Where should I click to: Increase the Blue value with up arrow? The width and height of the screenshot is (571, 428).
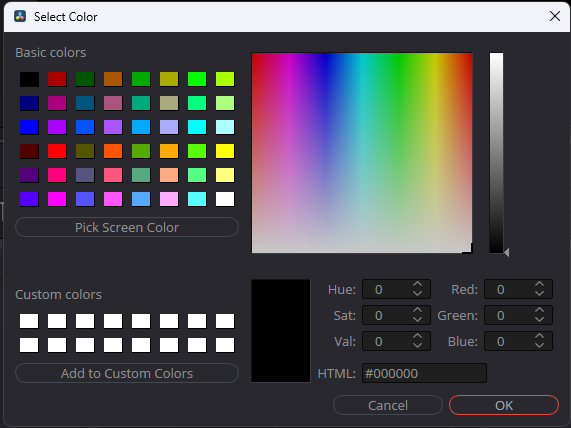[540, 336]
